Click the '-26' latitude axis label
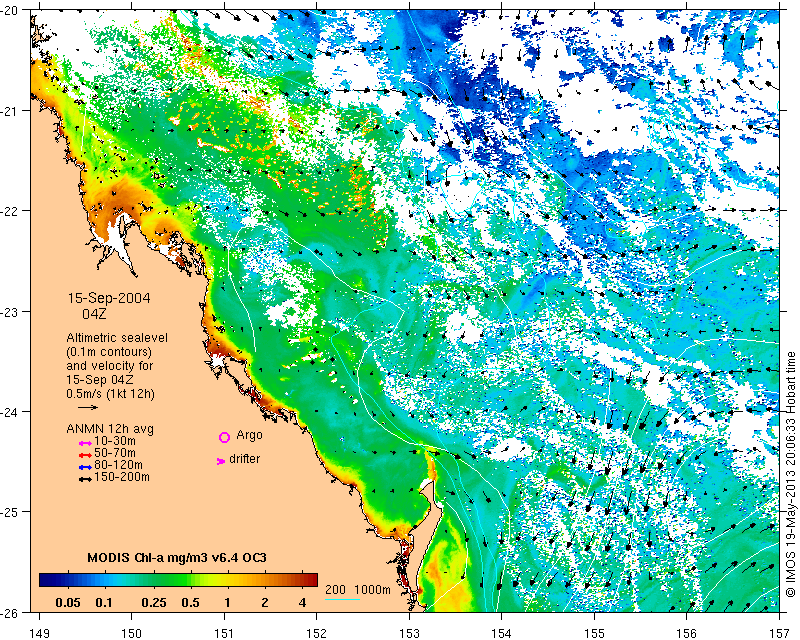Viewport: 800px width, 640px height. click(10, 611)
